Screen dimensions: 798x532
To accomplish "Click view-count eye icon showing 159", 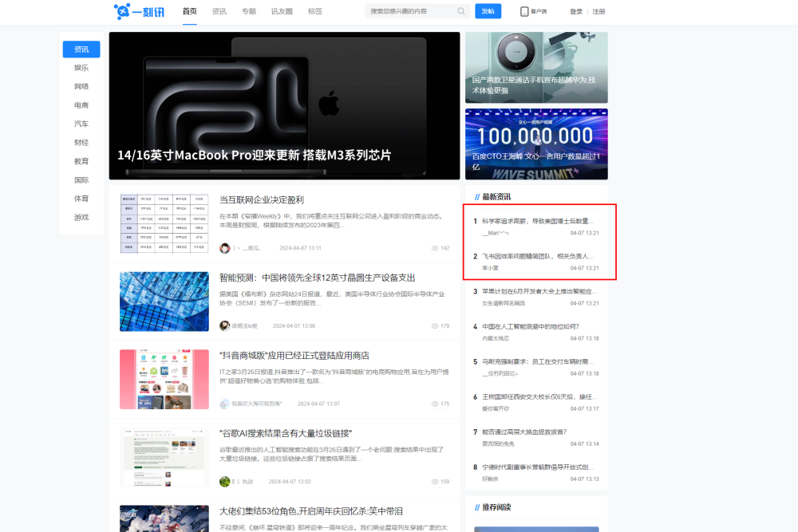I will click(x=435, y=482).
